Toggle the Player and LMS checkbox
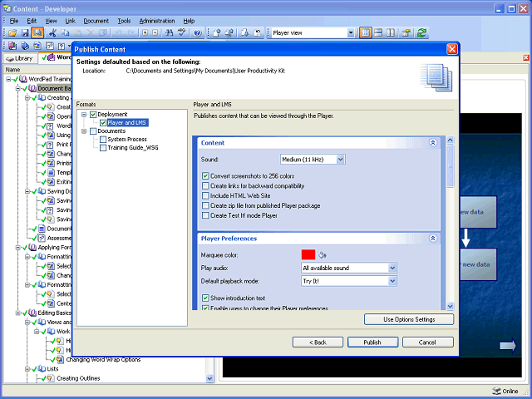The image size is (532, 399). point(103,122)
